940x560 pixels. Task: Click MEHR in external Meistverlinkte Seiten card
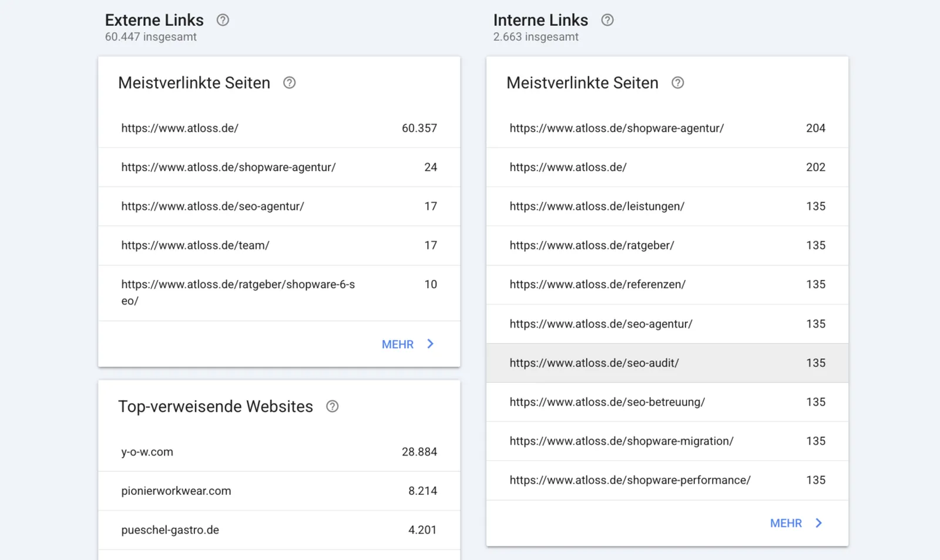398,345
